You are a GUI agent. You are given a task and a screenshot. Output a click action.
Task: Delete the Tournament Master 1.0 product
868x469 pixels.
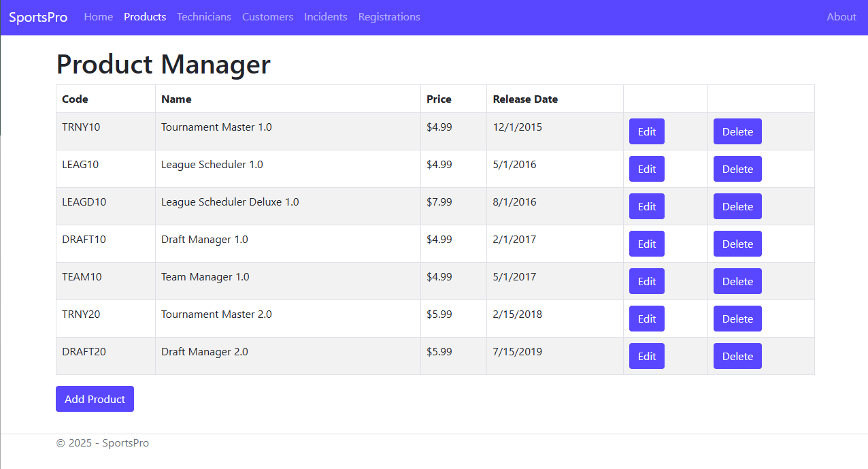click(x=737, y=131)
